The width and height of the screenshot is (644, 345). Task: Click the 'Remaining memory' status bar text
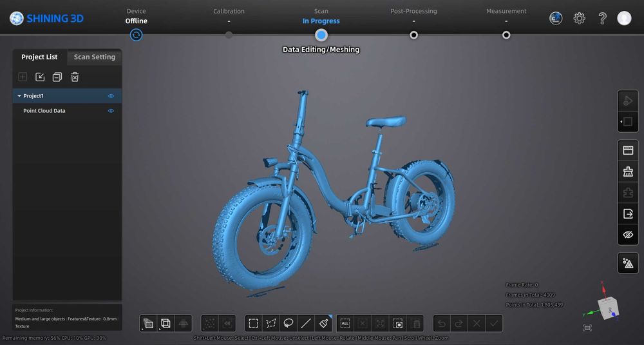coord(54,338)
